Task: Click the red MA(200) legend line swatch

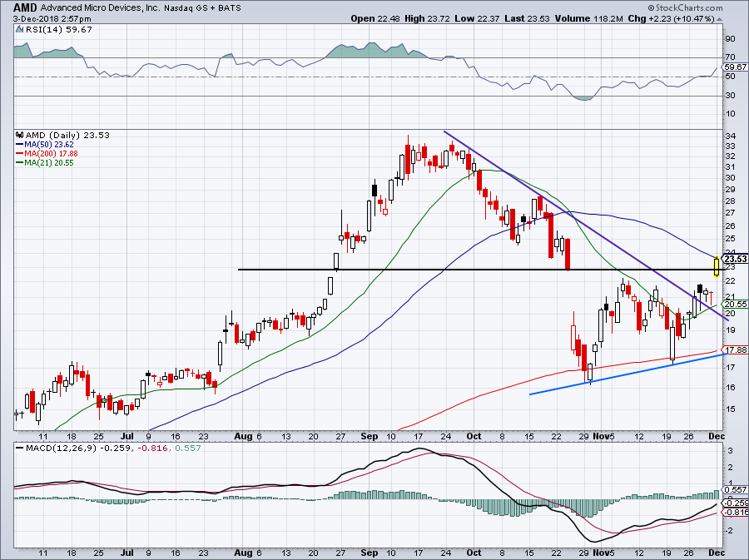Action: (20, 154)
